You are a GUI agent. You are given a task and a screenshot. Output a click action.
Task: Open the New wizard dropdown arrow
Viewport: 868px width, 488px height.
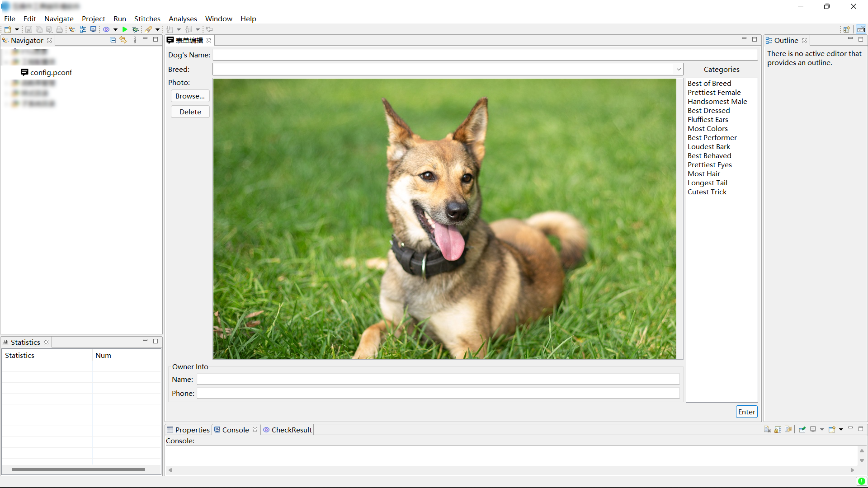[17, 29]
